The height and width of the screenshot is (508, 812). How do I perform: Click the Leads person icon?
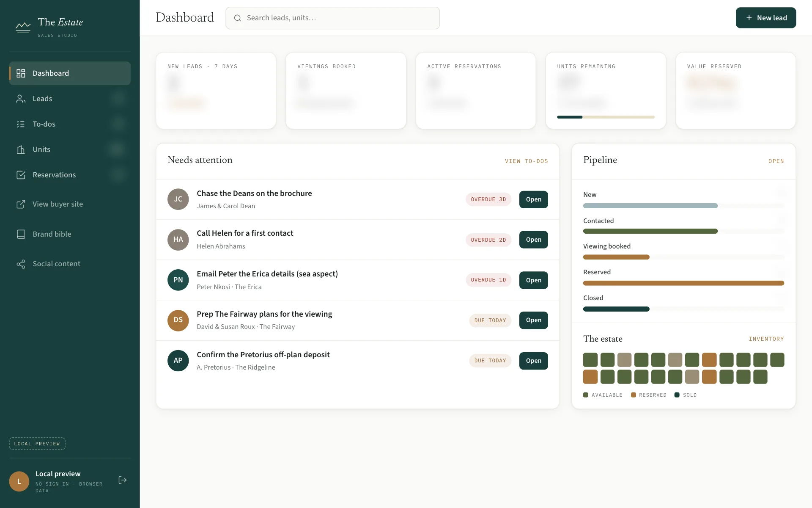tap(21, 99)
